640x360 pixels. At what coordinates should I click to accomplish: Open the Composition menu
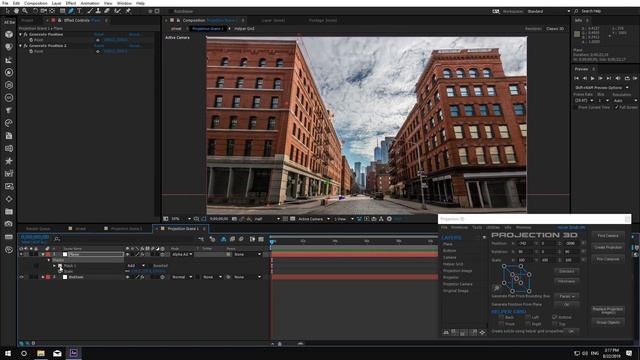point(36,3)
